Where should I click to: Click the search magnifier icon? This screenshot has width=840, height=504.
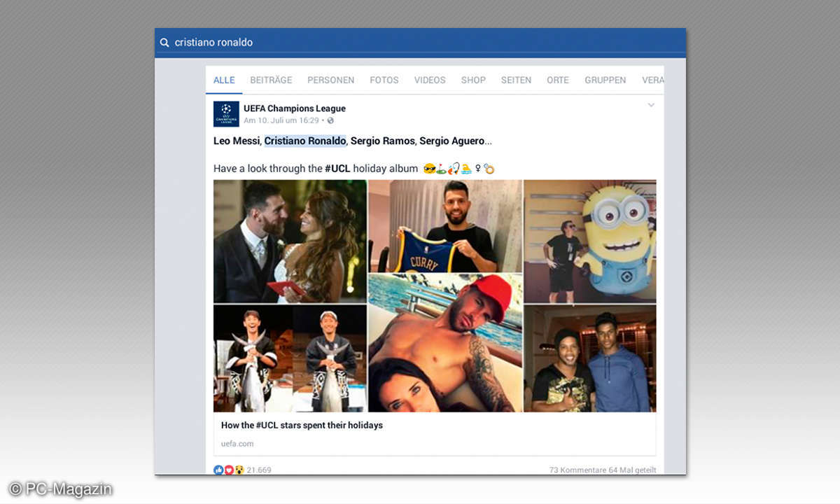pyautogui.click(x=164, y=43)
